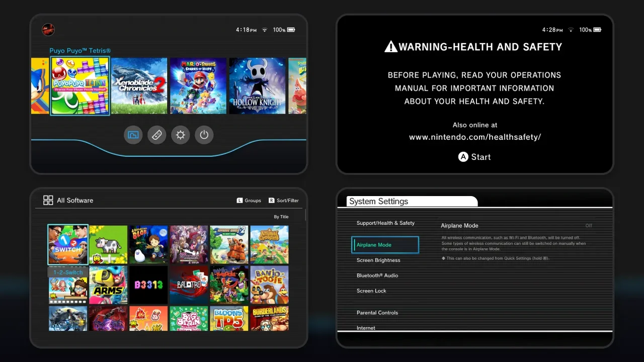Toggle the Airplane Mode Off value
This screenshot has width=644, height=362.
tap(589, 226)
